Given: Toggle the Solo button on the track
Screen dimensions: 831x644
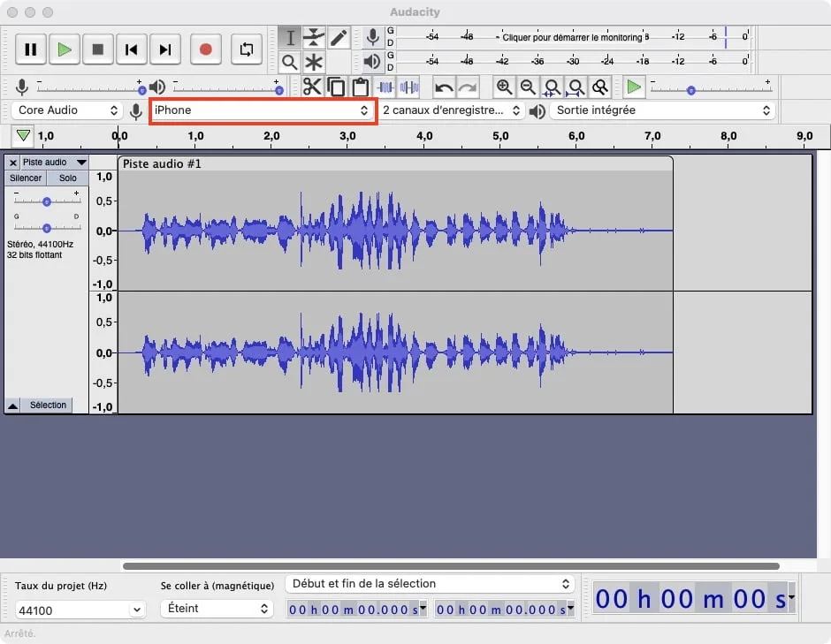Looking at the screenshot, I should click(x=67, y=178).
